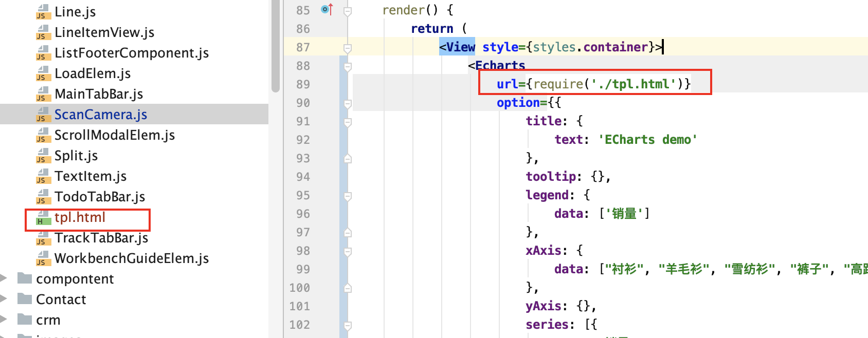
Task: Open MainTabBar.js file
Action: 99,94
